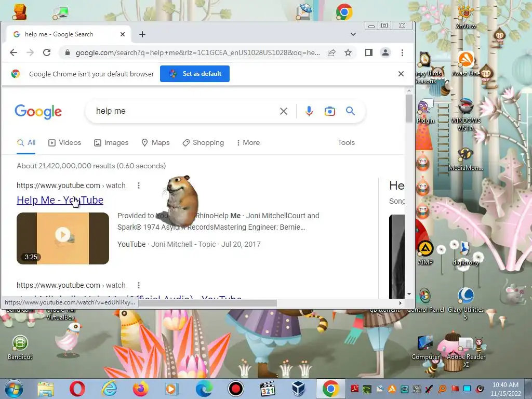This screenshot has width=532, height=399.
Task: Open the Chrome profile avatar
Action: click(385, 52)
